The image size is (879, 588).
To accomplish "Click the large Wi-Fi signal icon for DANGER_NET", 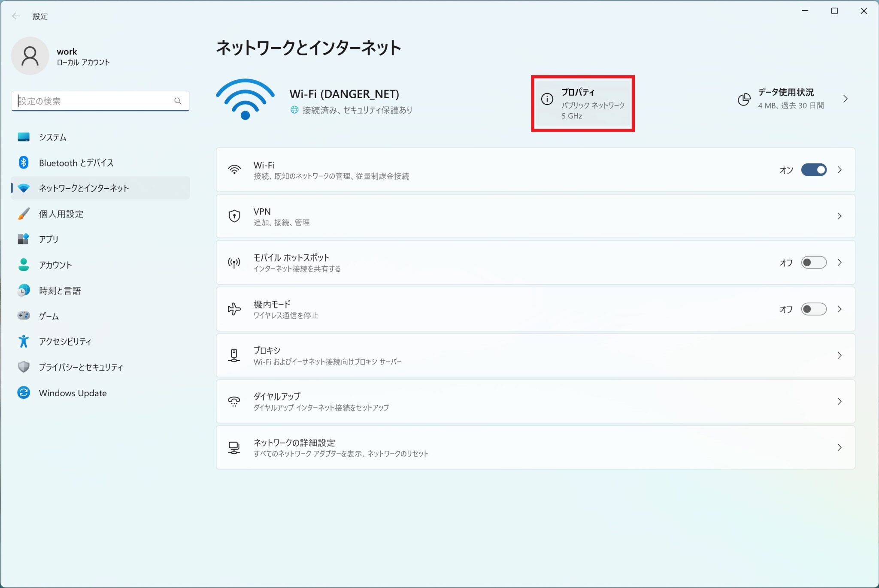I will click(245, 99).
